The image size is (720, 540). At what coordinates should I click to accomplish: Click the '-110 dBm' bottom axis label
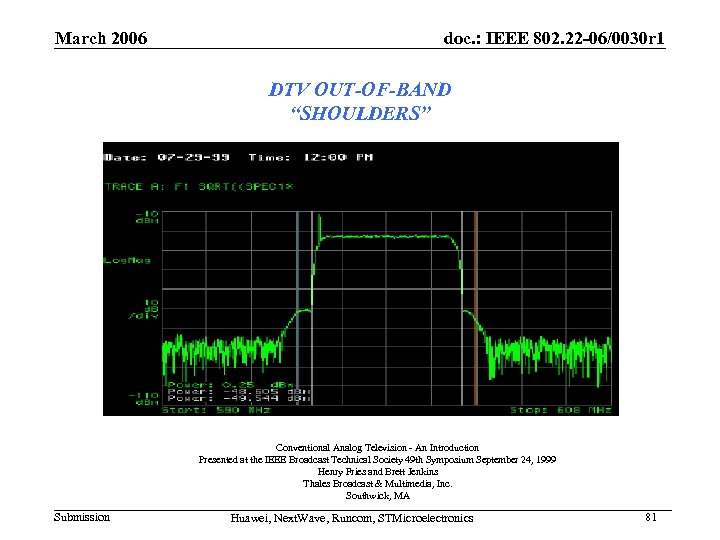tap(144, 399)
